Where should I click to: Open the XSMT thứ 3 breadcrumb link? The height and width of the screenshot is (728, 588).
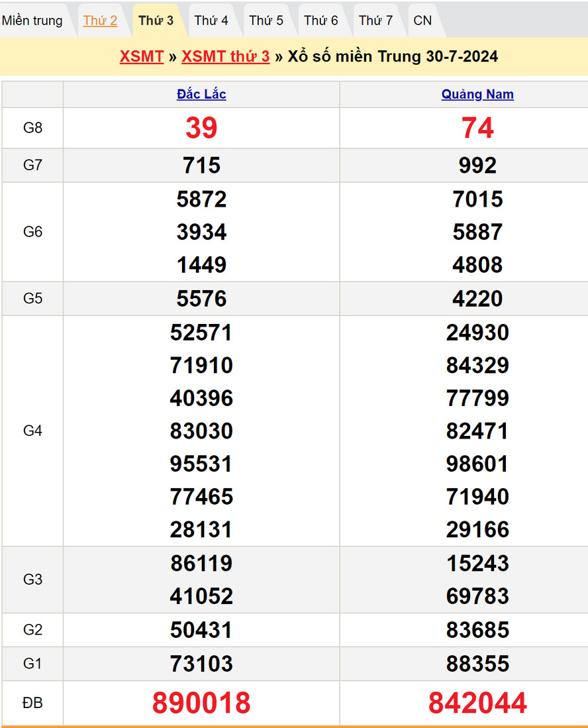pos(226,56)
